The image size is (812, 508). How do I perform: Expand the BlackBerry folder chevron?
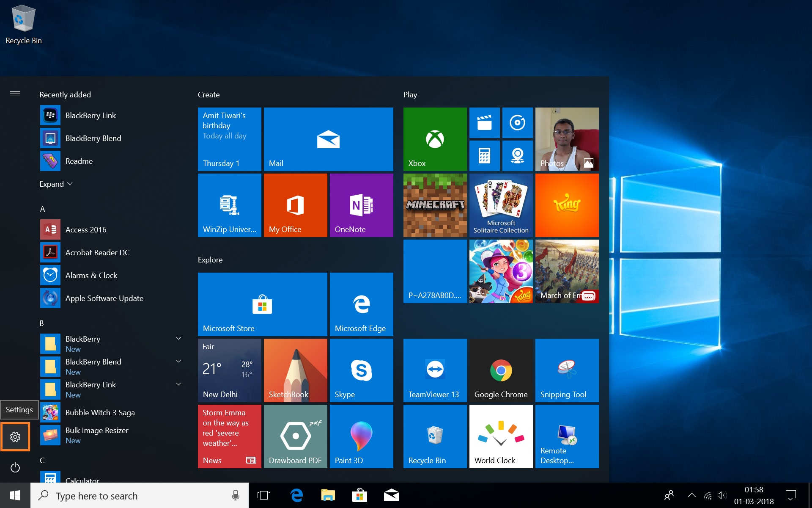pos(178,338)
